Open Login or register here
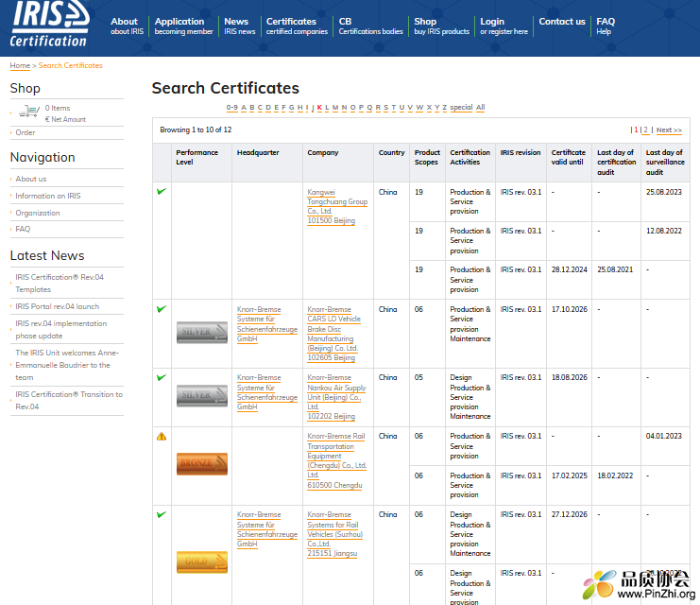Viewport: 700px width, 605px height. (x=504, y=26)
